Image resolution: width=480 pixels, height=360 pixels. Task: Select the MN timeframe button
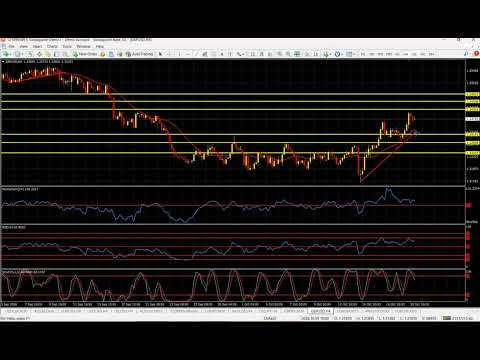click(431, 54)
